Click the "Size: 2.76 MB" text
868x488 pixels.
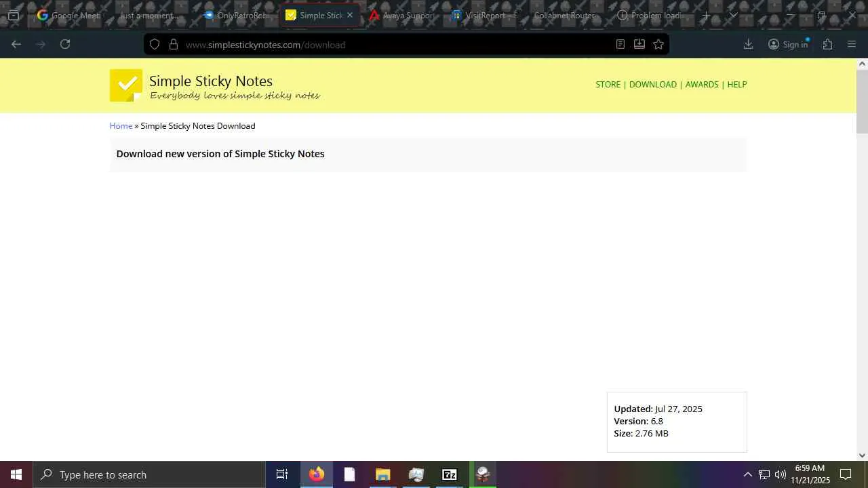(x=641, y=433)
